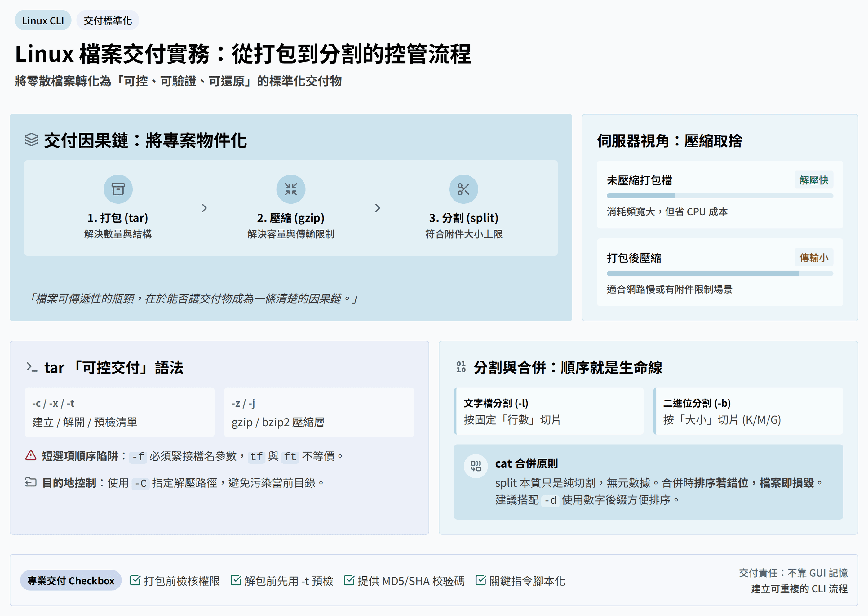Toggle the 提供 MD5/SHA 校验碼 checkbox
Viewport: 868px width, 616px height.
[x=349, y=580]
